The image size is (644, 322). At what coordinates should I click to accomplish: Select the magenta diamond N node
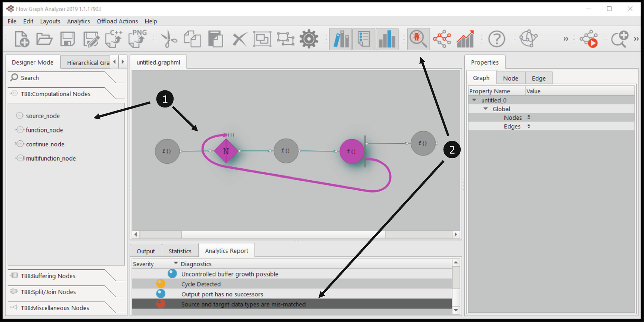coord(226,151)
